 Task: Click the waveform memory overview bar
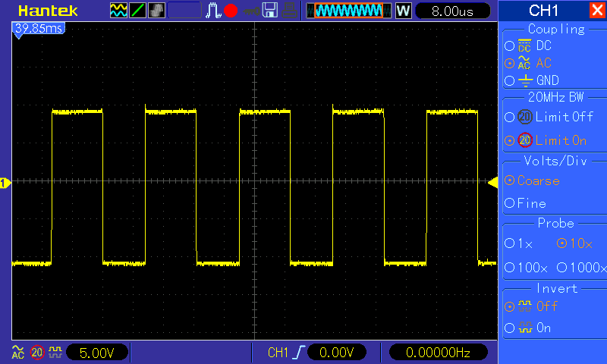(349, 11)
